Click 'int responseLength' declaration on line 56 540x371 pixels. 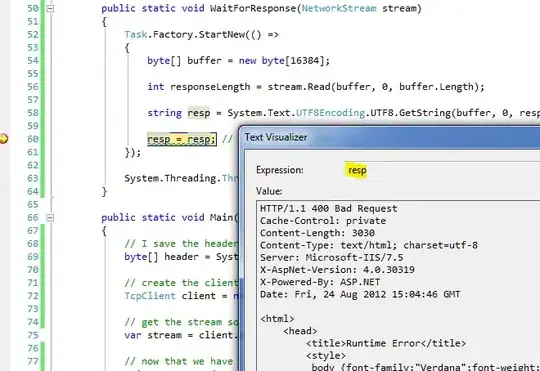click(x=199, y=87)
